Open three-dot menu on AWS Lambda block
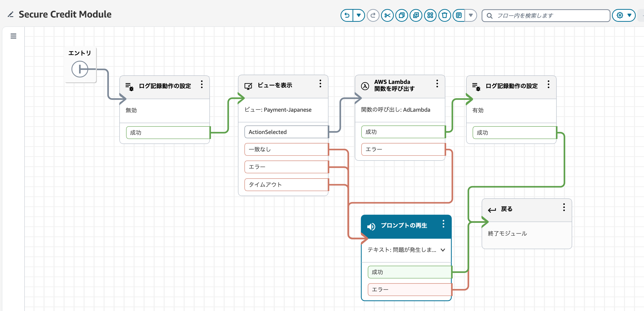Image resolution: width=644 pixels, height=311 pixels. 437,84
